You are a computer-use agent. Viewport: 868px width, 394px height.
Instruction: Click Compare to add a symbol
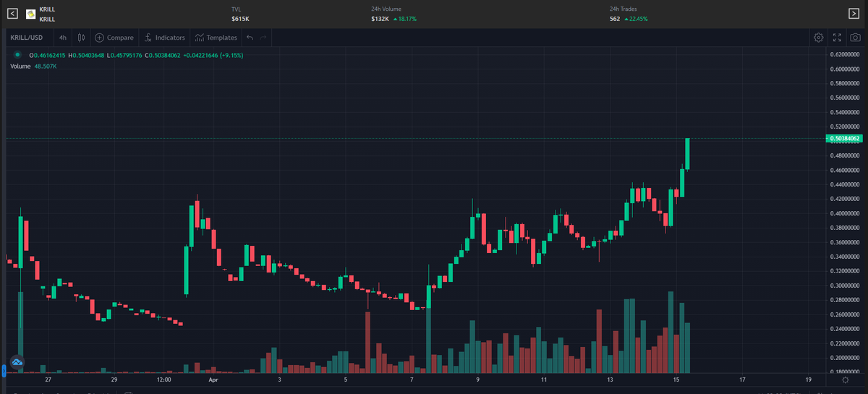click(x=114, y=38)
